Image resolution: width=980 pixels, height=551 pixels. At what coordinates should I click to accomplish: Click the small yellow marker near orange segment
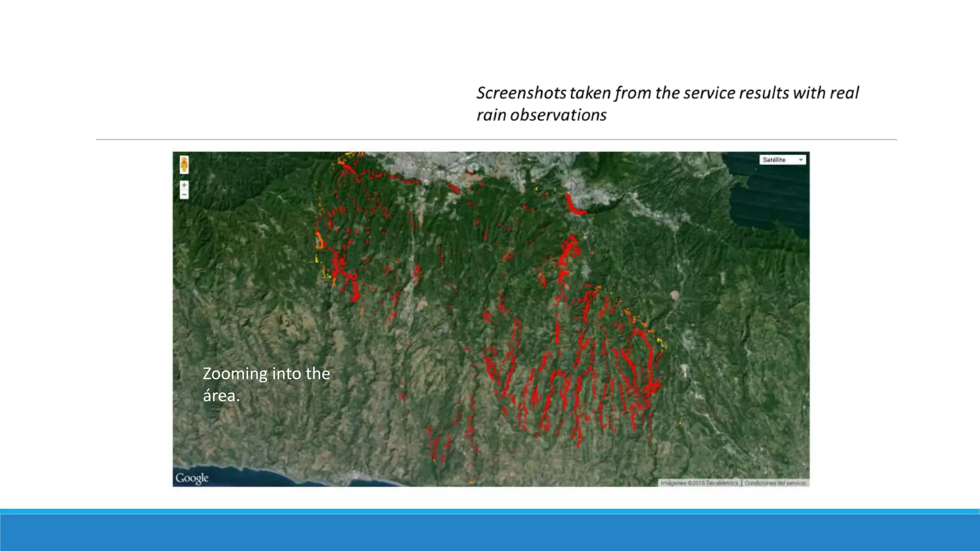pyautogui.click(x=317, y=259)
